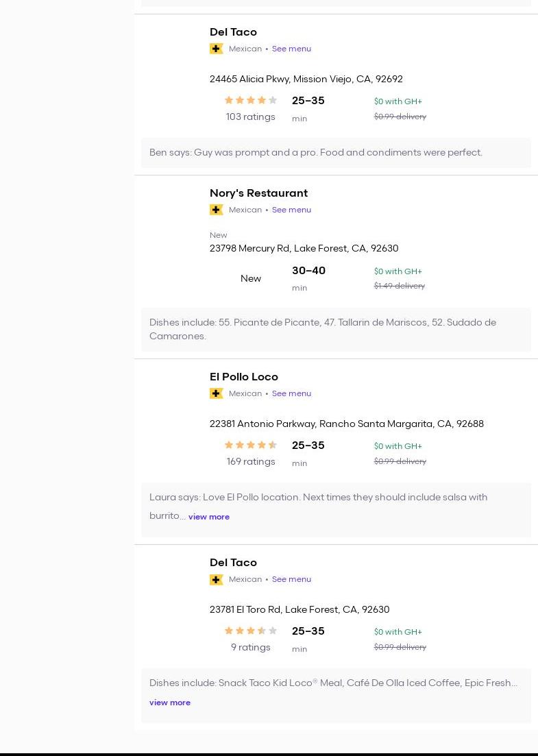The width and height of the screenshot is (538, 756).
Task: Click the GH+ badge under El Pollo Loco
Action: 217,393
